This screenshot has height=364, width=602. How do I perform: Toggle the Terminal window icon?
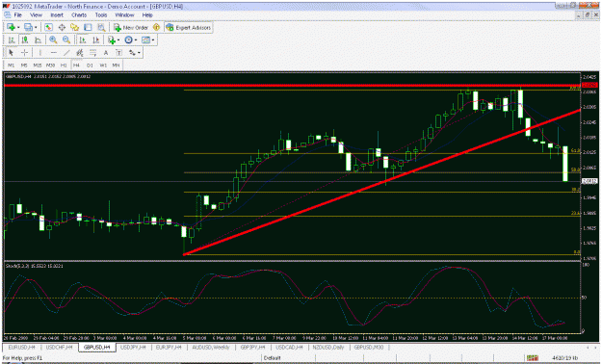pyautogui.click(x=88, y=27)
